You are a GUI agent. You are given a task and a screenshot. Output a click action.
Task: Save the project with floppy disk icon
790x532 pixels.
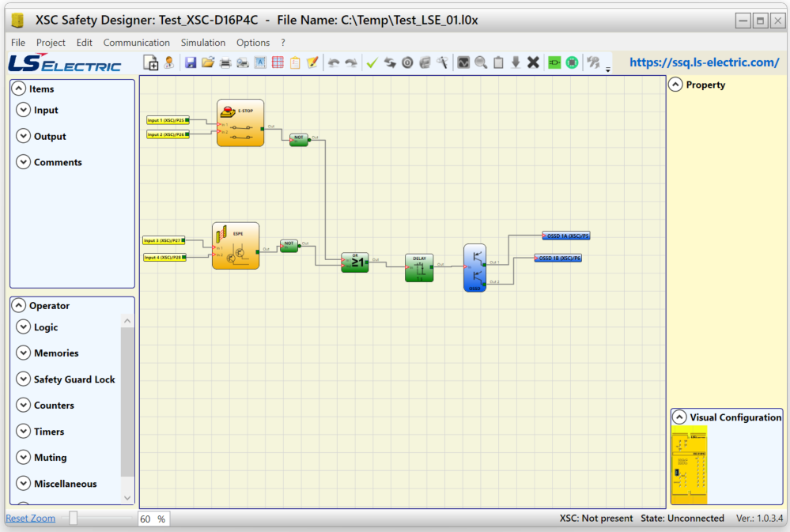pyautogui.click(x=191, y=62)
